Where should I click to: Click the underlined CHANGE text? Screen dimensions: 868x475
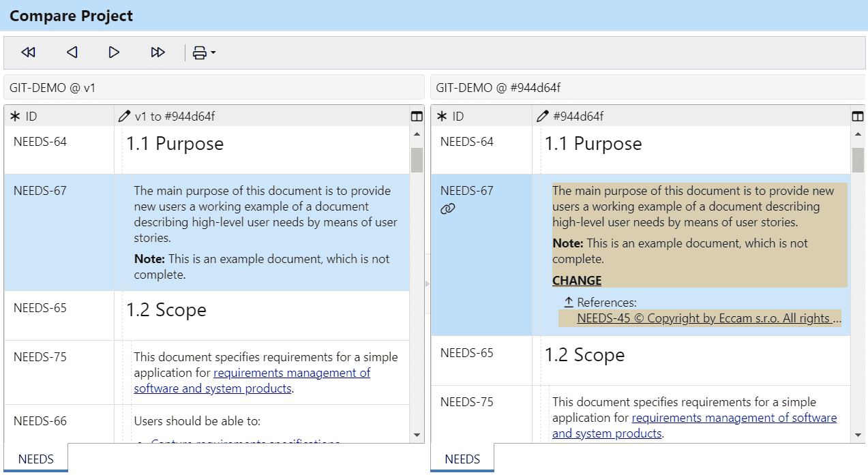pyautogui.click(x=577, y=280)
